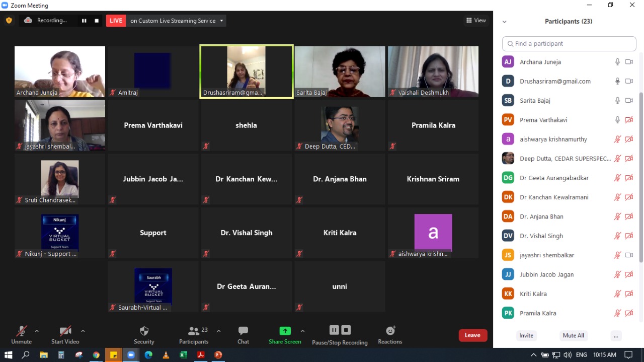Click the encryption shield icon top-left

(9, 21)
